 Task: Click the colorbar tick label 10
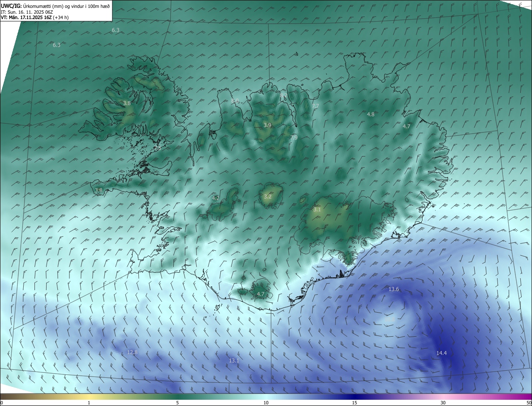266,403
